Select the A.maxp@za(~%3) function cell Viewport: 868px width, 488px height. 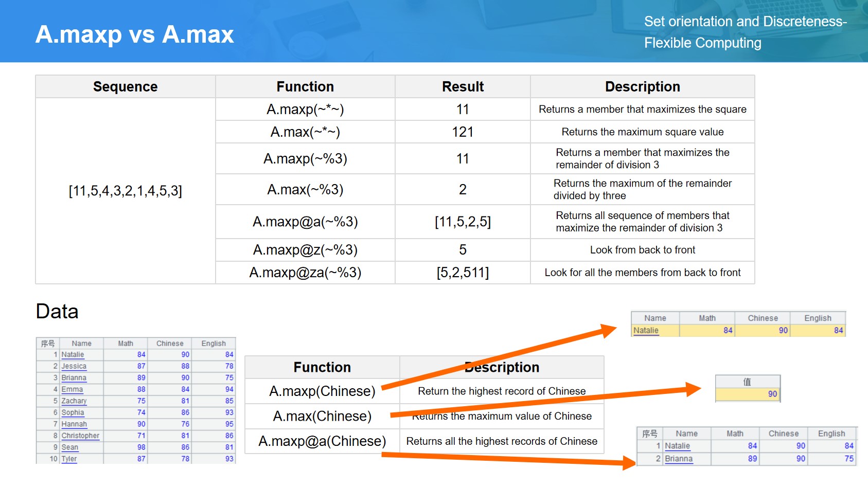point(305,273)
